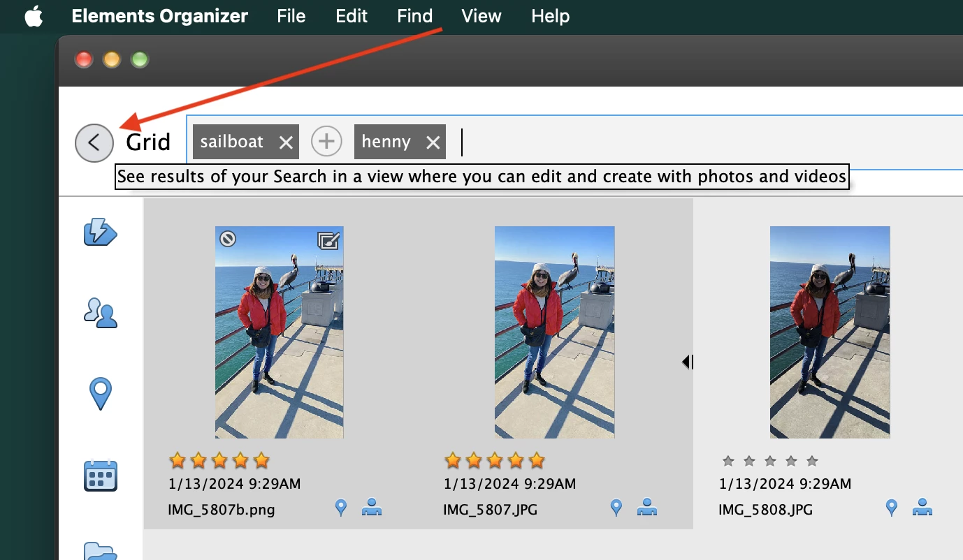Viewport: 963px width, 560px height.
Task: Click the IMG_5808.JPG file name
Action: (x=766, y=510)
